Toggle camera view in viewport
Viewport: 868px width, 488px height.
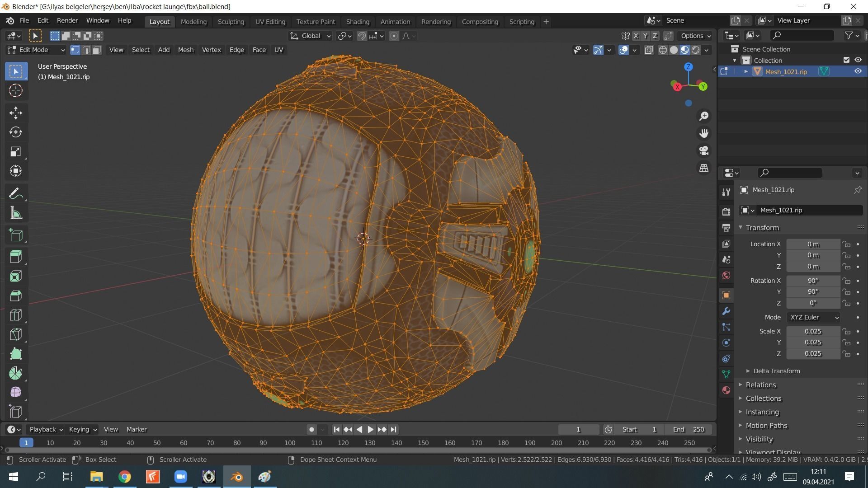704,150
